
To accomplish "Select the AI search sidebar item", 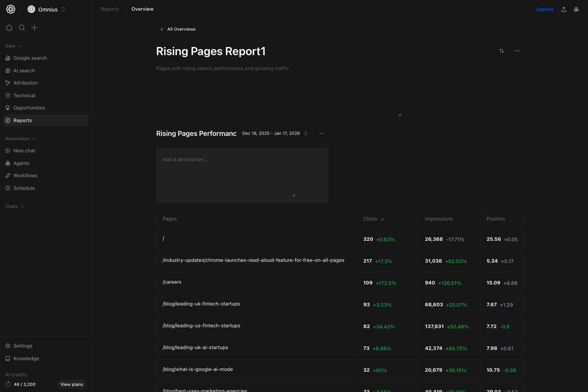I will point(24,70).
